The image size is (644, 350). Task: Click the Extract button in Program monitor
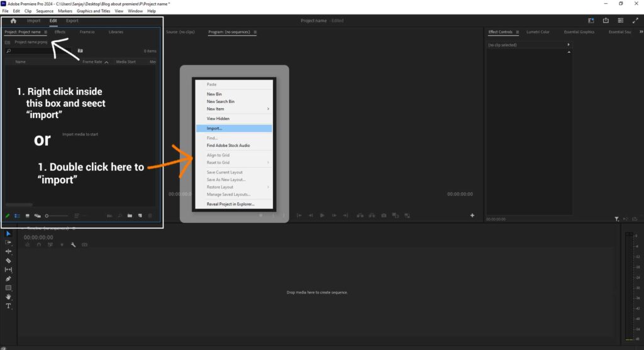[x=372, y=216]
